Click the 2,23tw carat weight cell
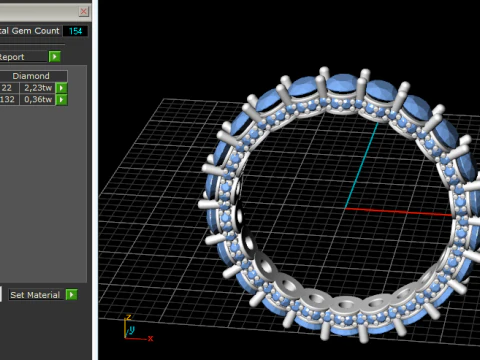 click(38, 88)
